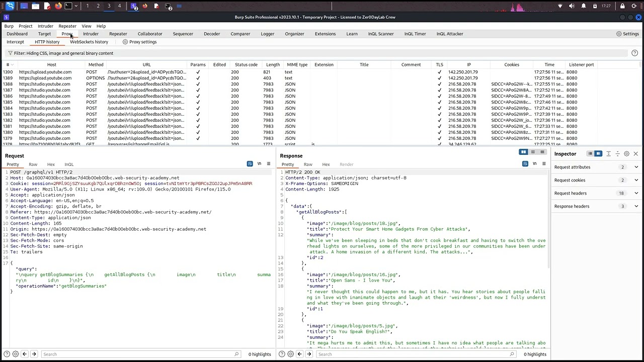The width and height of the screenshot is (644, 362).
Task: Open the Proxy history help icon
Action: pos(634,53)
